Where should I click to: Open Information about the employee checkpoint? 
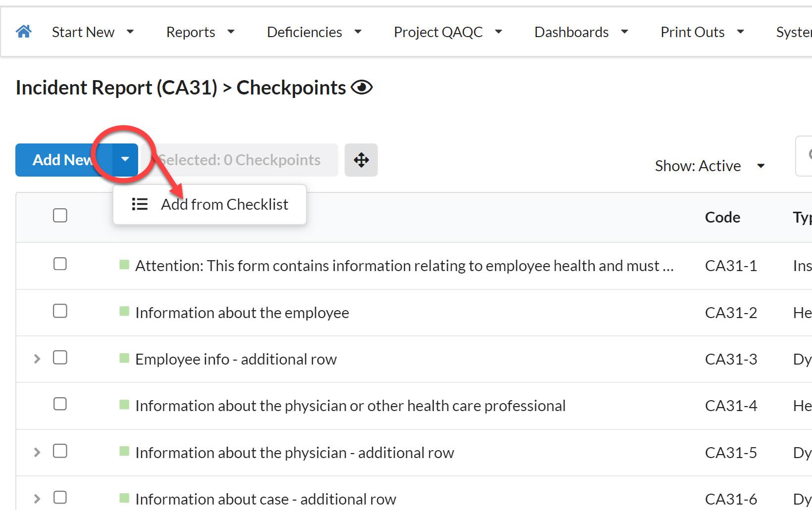click(x=242, y=313)
